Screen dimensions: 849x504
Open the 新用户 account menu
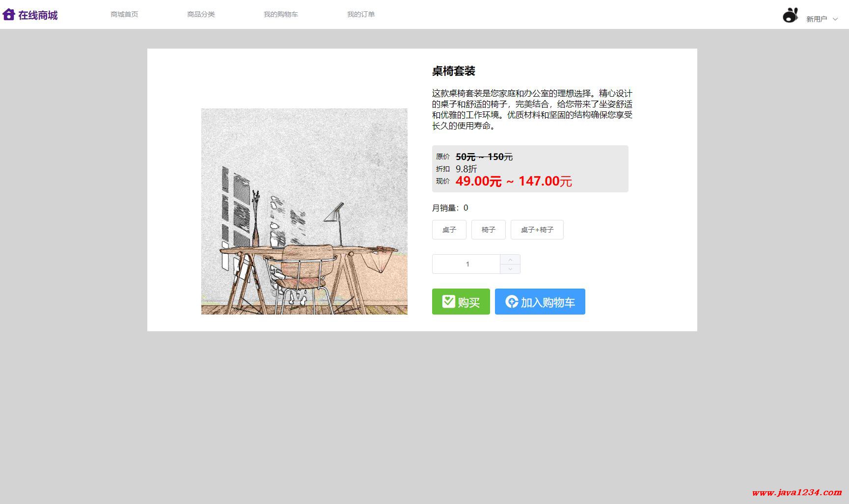tap(816, 19)
